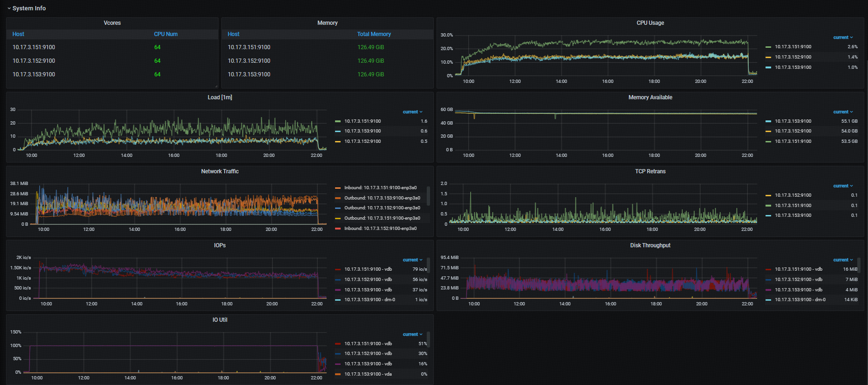Open the IOPs panel title menu
The width and height of the screenshot is (868, 385).
point(220,245)
